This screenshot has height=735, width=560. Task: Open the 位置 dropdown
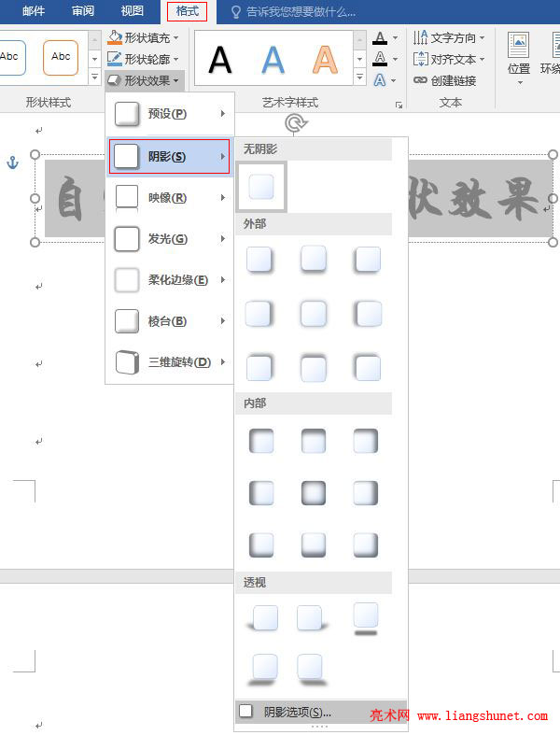[519, 59]
